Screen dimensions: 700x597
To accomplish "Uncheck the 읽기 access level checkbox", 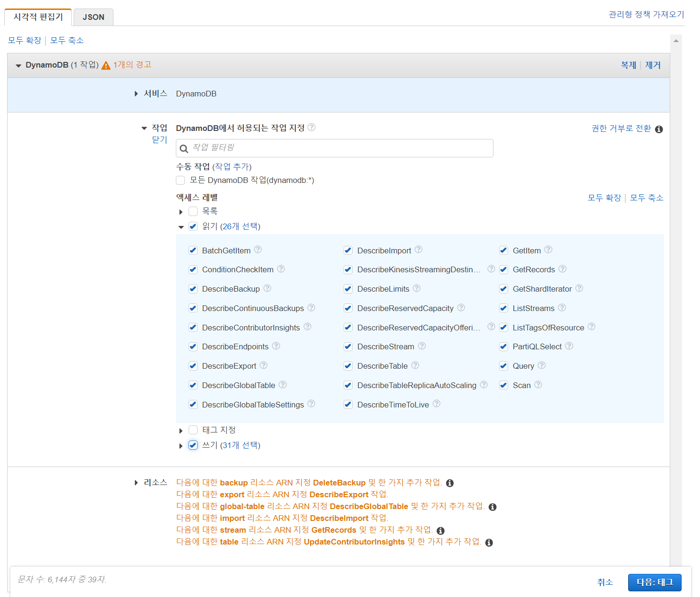I will click(193, 226).
